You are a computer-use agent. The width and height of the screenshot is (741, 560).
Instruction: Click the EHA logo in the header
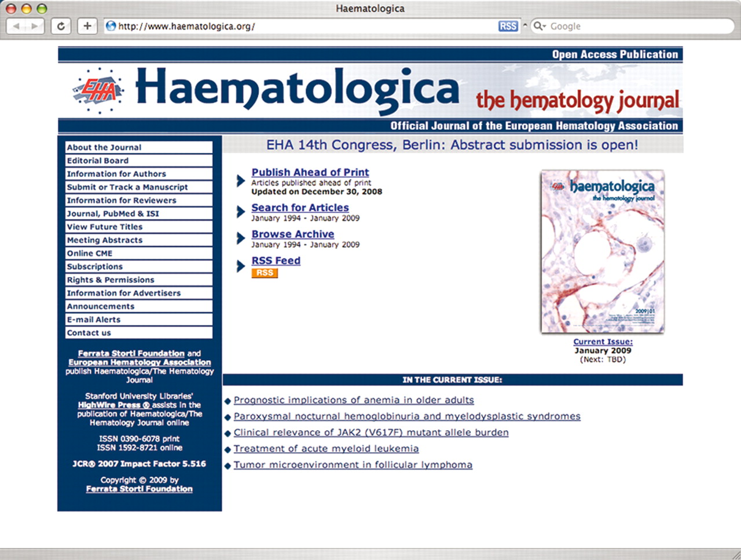[x=98, y=90]
